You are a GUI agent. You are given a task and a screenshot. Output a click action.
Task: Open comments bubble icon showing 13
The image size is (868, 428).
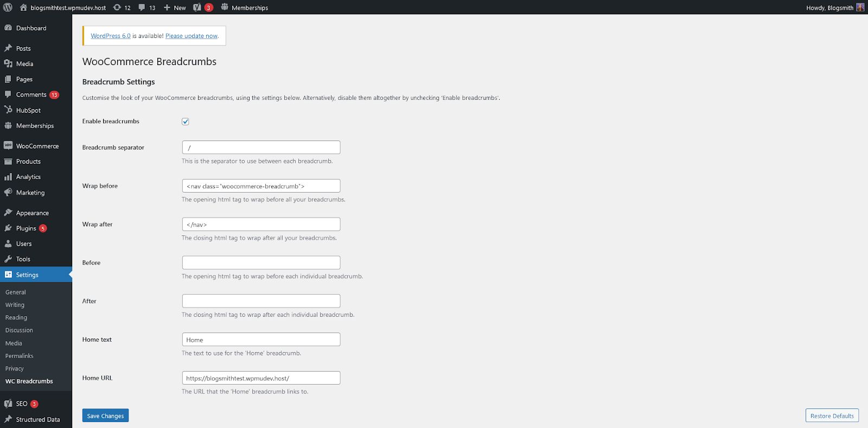pyautogui.click(x=142, y=8)
